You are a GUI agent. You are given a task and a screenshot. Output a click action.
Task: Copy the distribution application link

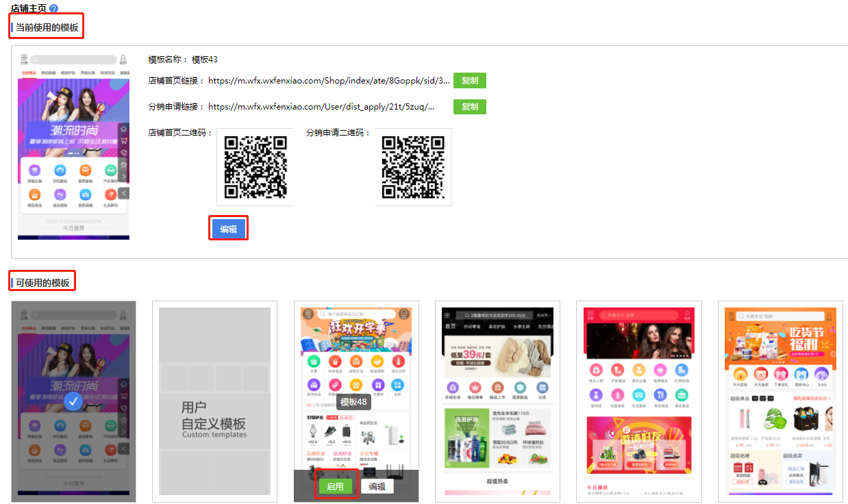469,107
